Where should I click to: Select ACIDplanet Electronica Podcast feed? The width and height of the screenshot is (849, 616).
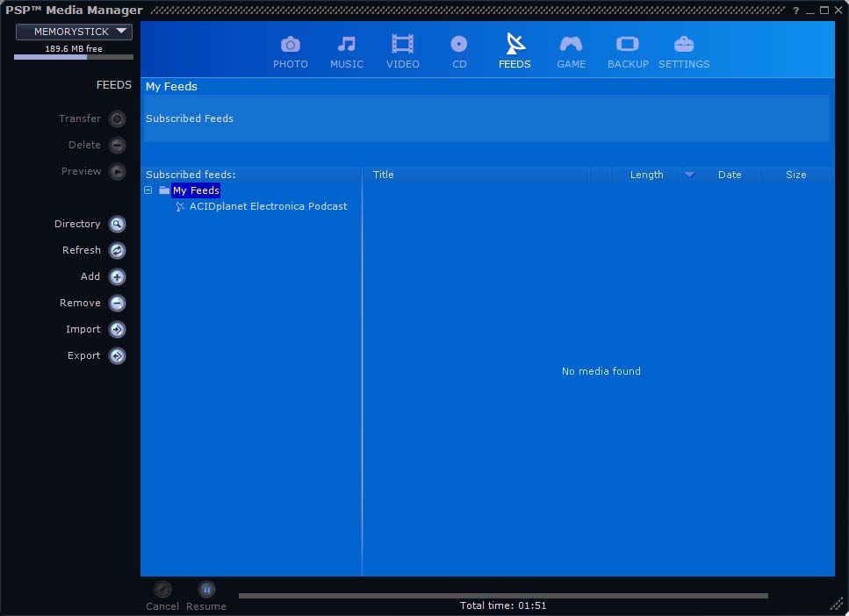point(268,206)
